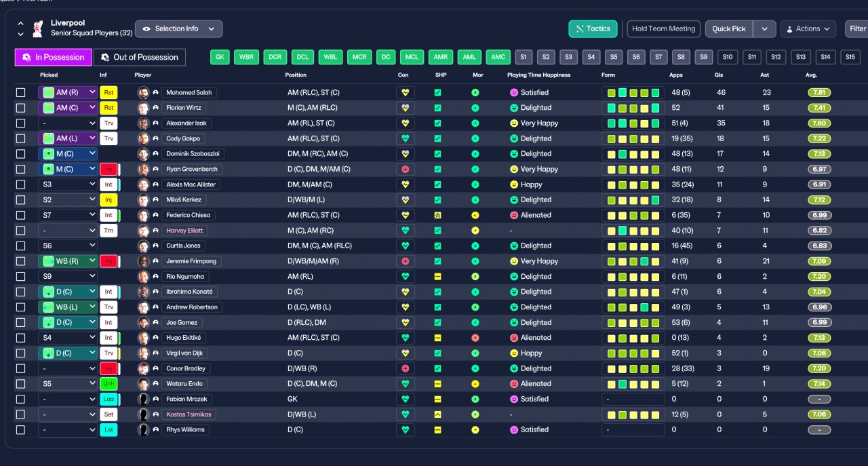Tick the checkbox in Rhys Williams' row
The image size is (868, 466).
20,430
